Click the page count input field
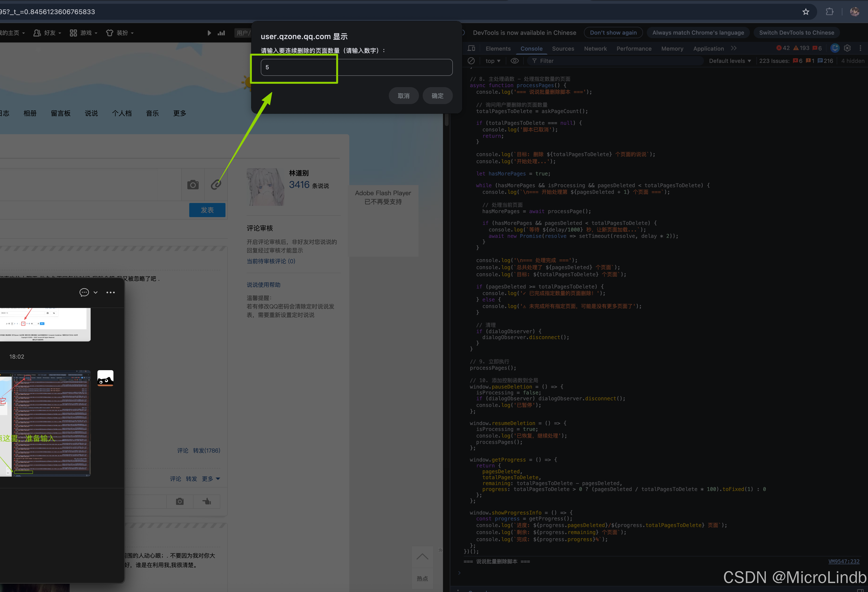Image resolution: width=868 pixels, height=592 pixels. [356, 67]
